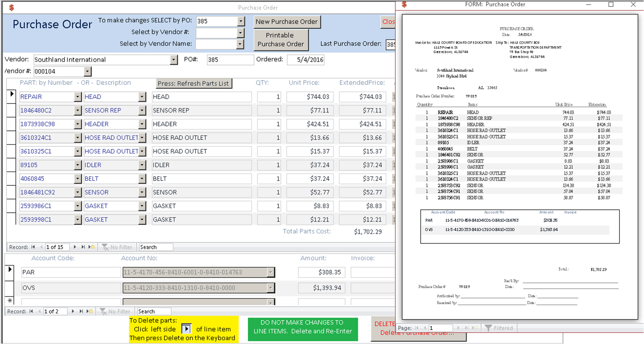The image size is (644, 344).
Task: Go to previous page in report Page navigator
Action: pyautogui.click(x=425, y=328)
